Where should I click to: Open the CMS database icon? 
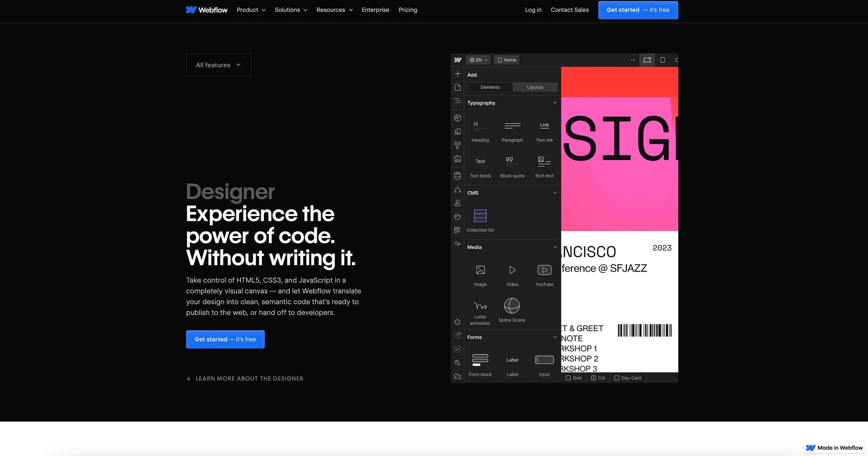pos(457,176)
